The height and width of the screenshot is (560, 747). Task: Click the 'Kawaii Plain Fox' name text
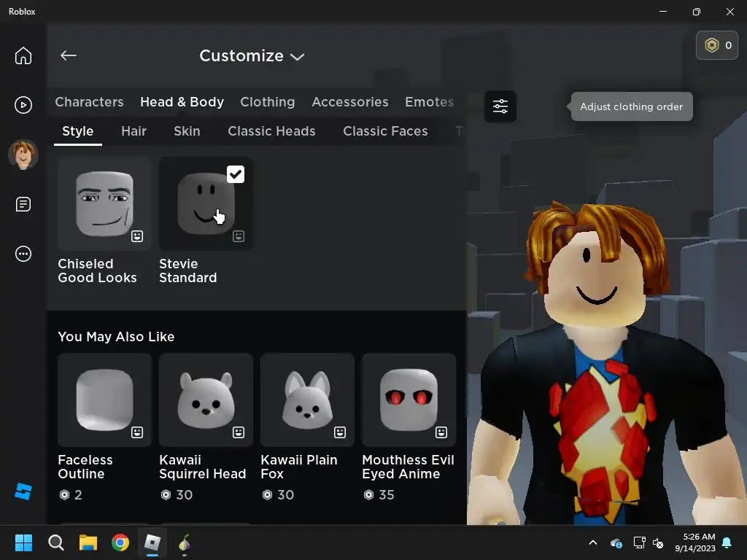tap(299, 467)
